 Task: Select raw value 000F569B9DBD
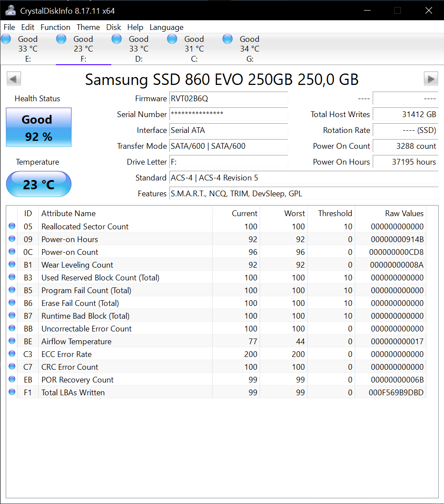[396, 393]
